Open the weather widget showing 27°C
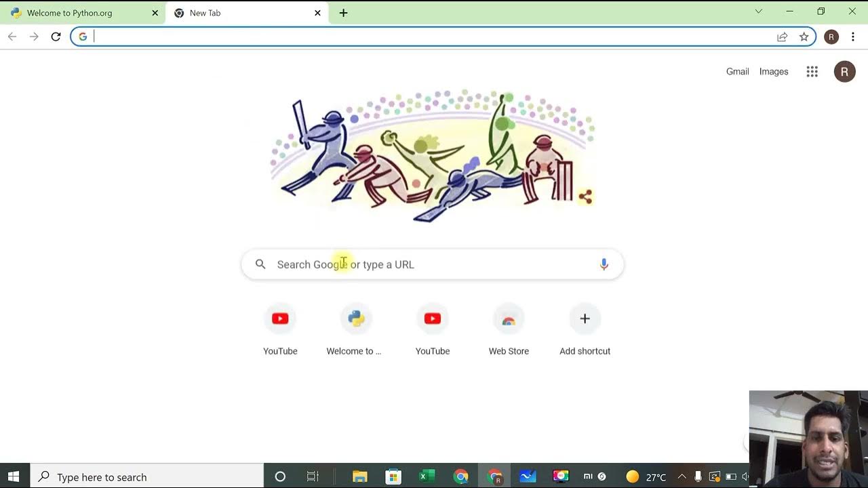The width and height of the screenshot is (868, 488). tap(646, 476)
